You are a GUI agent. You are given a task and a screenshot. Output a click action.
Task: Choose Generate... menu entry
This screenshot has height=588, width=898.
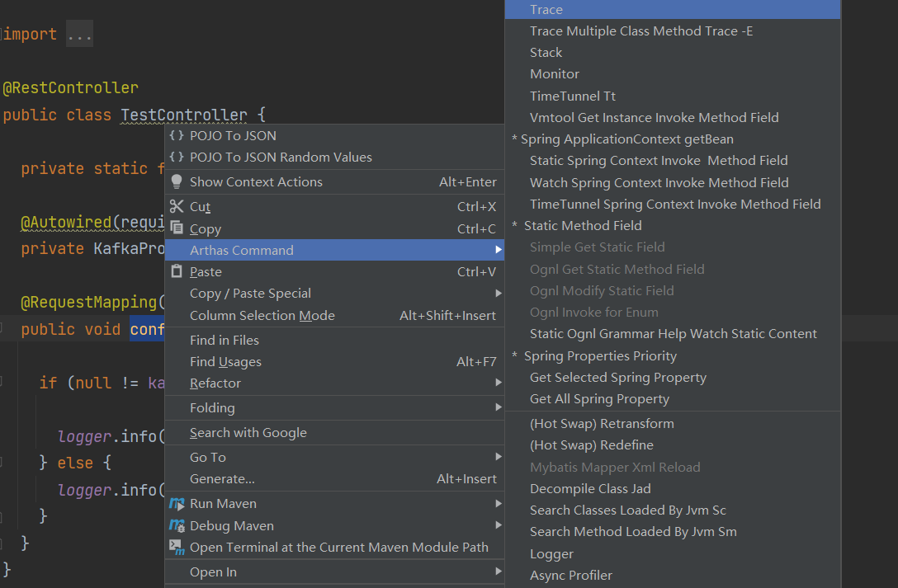click(x=334, y=479)
